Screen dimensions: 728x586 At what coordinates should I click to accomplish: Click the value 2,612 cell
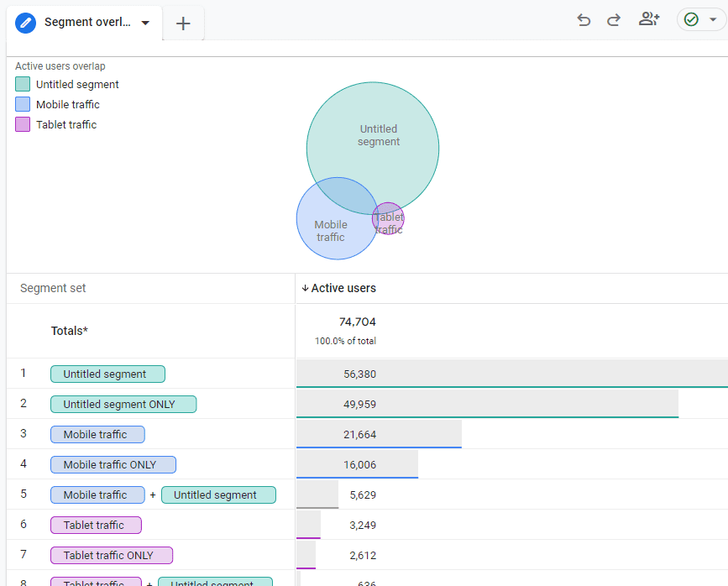click(x=363, y=555)
